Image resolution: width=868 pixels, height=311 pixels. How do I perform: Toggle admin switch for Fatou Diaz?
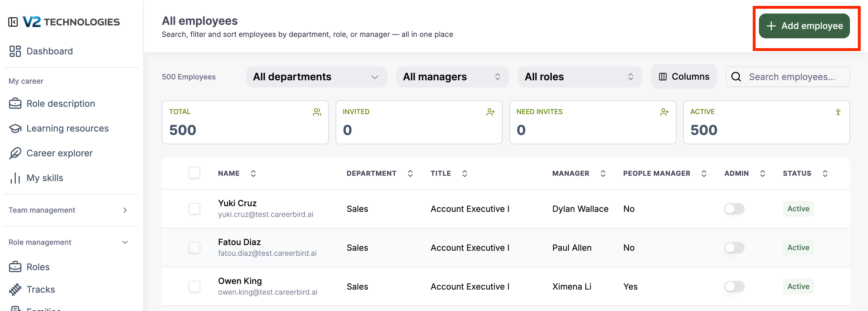(734, 248)
